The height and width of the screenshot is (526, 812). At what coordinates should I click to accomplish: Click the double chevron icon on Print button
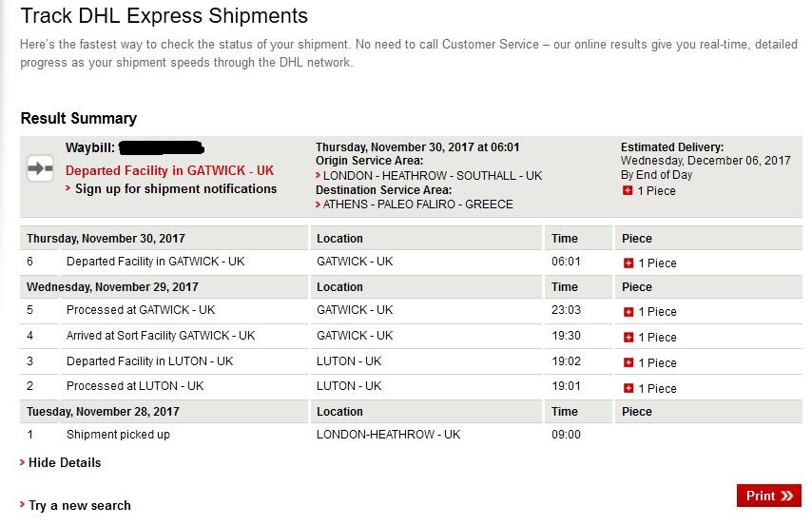pos(787,496)
